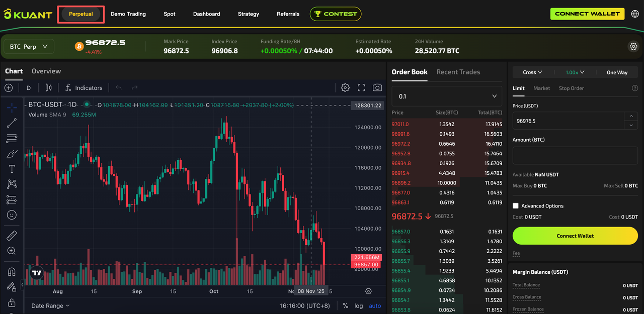Select the trend line drawing tool
This screenshot has width=644, height=314.
tap(12, 123)
